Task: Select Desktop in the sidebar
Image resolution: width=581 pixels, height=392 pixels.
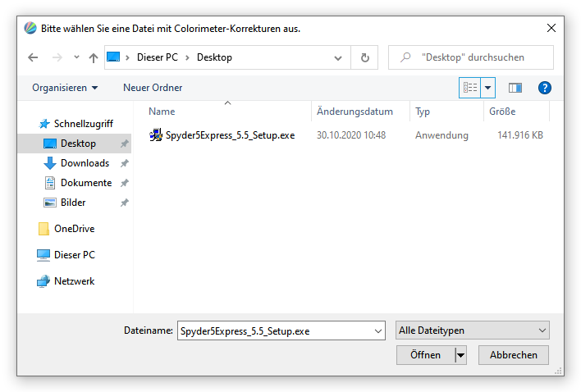Action: click(78, 144)
